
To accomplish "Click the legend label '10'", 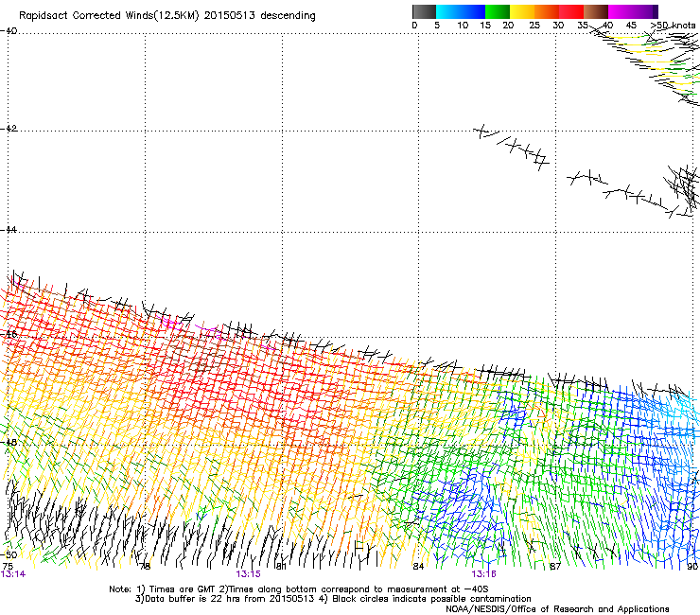I will (463, 26).
